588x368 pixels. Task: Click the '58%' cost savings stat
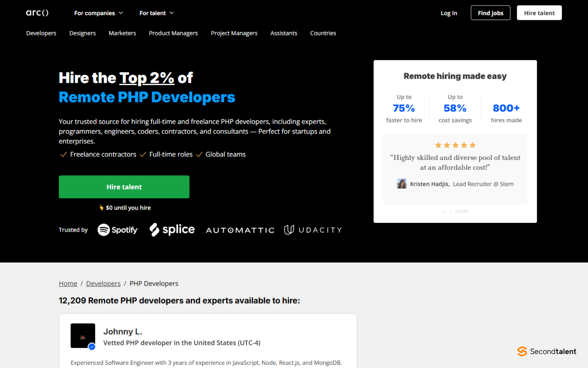click(455, 108)
